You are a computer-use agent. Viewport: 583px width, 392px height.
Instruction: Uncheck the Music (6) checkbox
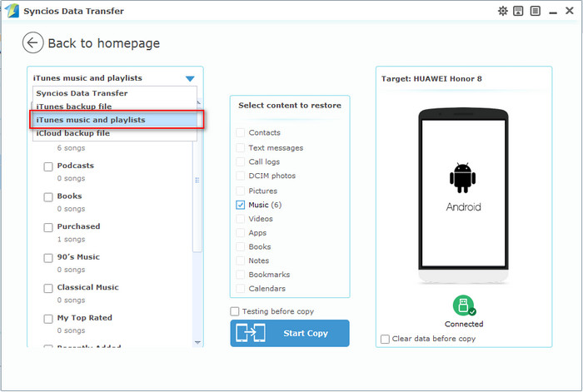(240, 205)
